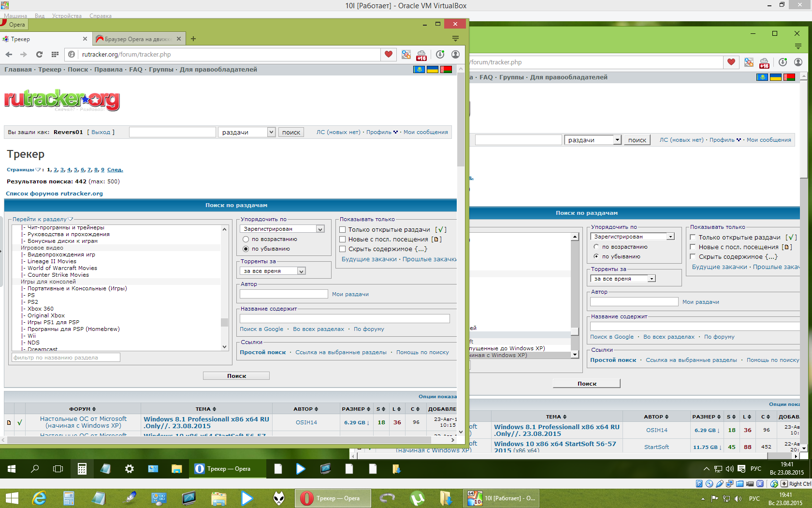Click the Выход logout link
Viewport: 812px width, 508px height.
[x=101, y=132]
